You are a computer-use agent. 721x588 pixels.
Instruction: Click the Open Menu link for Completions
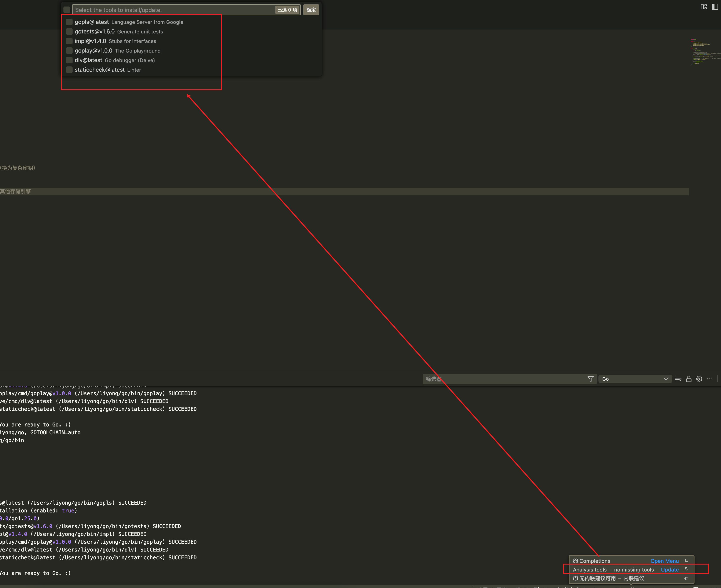(x=664, y=561)
